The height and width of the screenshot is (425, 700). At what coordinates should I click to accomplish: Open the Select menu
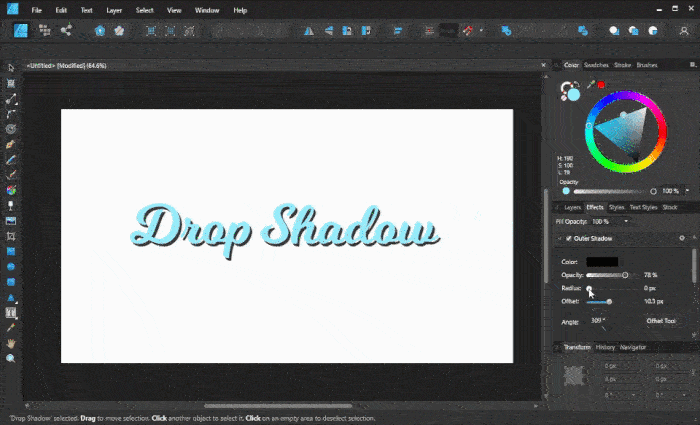[145, 10]
